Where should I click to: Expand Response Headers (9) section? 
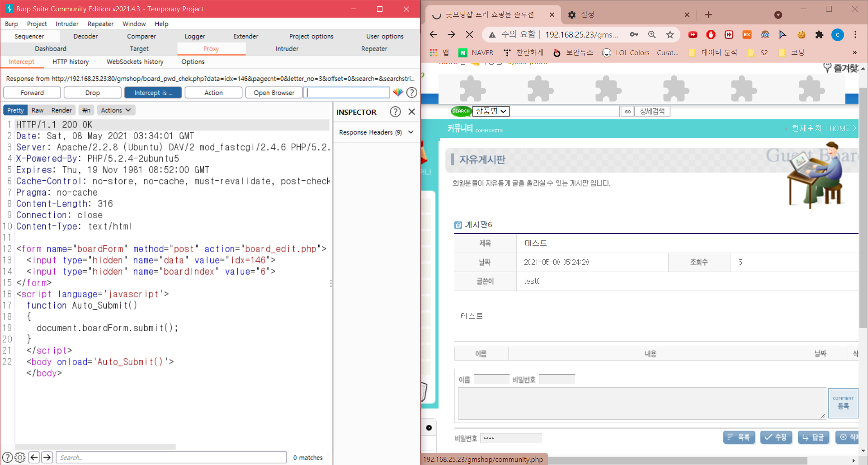point(376,132)
